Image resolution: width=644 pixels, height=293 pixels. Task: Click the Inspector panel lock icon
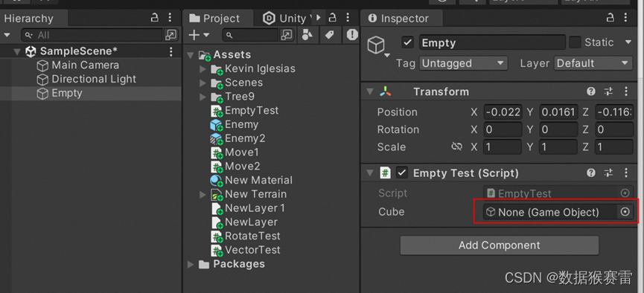tap(610, 18)
